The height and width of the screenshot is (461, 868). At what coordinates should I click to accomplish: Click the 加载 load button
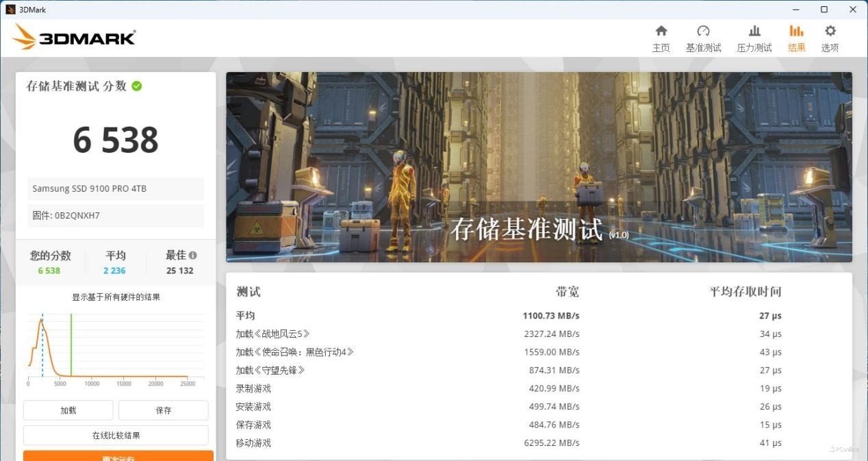point(68,410)
